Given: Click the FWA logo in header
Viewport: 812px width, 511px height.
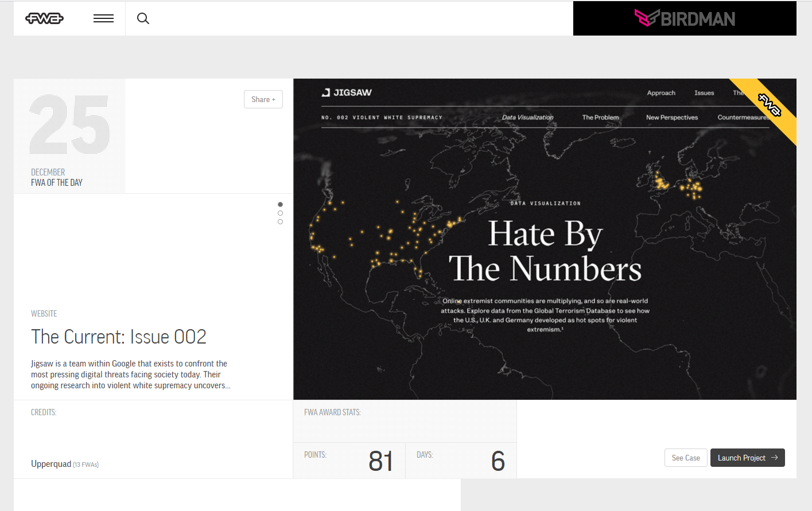Looking at the screenshot, I should point(44,18).
